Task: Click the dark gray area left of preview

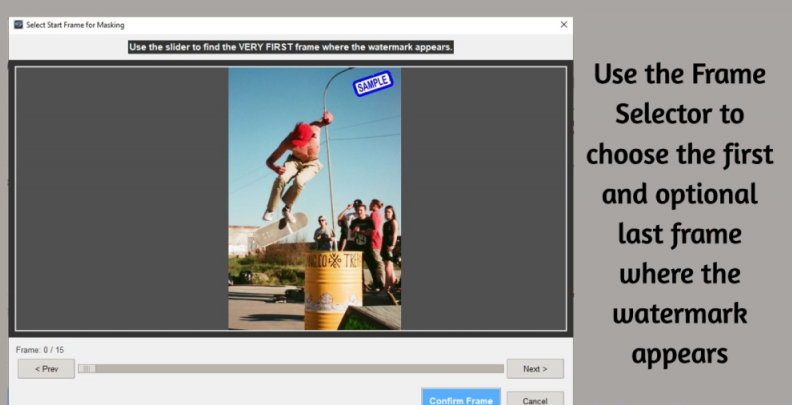Action: click(x=120, y=198)
